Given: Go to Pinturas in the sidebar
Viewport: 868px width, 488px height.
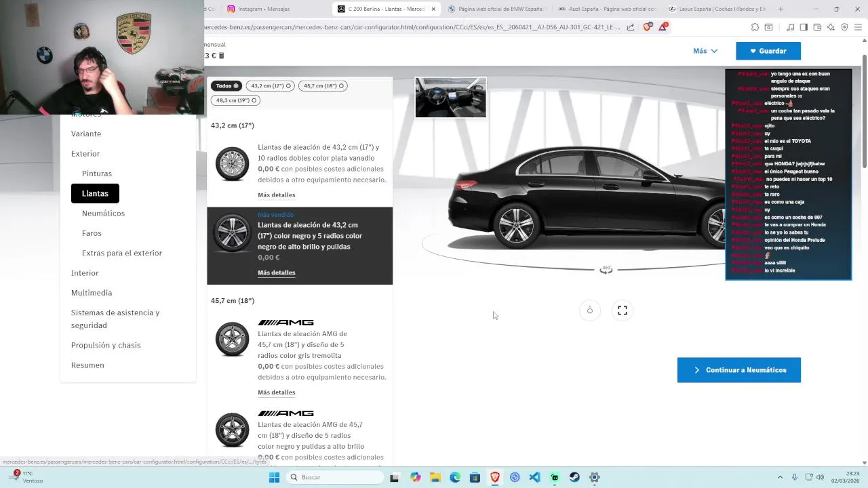Looking at the screenshot, I should (97, 174).
